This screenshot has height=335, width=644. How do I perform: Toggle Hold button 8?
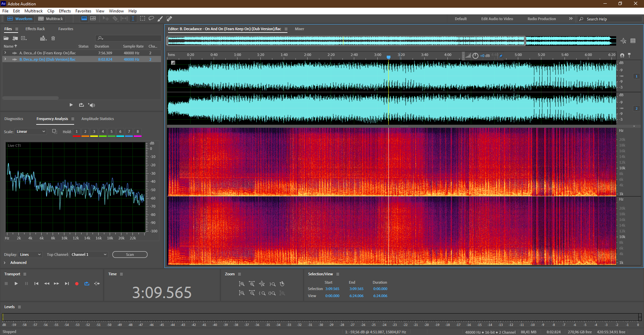[x=138, y=132]
